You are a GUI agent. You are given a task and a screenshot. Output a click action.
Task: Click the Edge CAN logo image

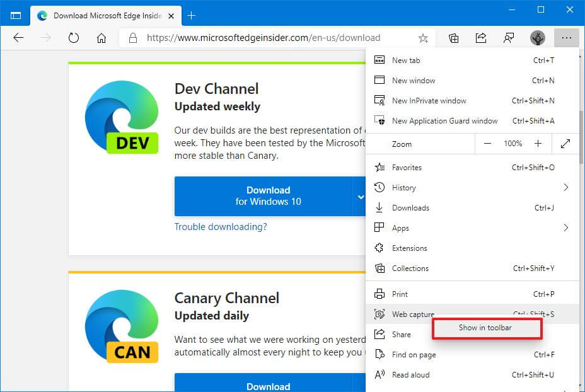[122, 326]
